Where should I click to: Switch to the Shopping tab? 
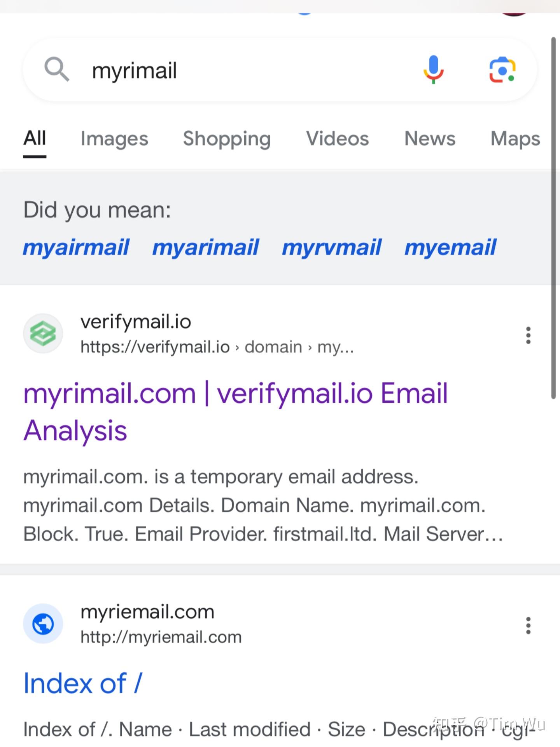click(x=227, y=139)
